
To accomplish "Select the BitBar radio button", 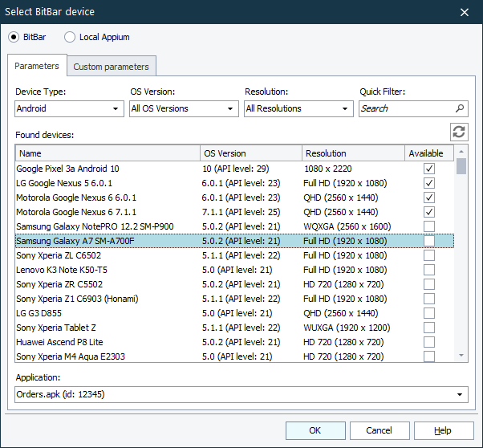I will (x=14, y=37).
